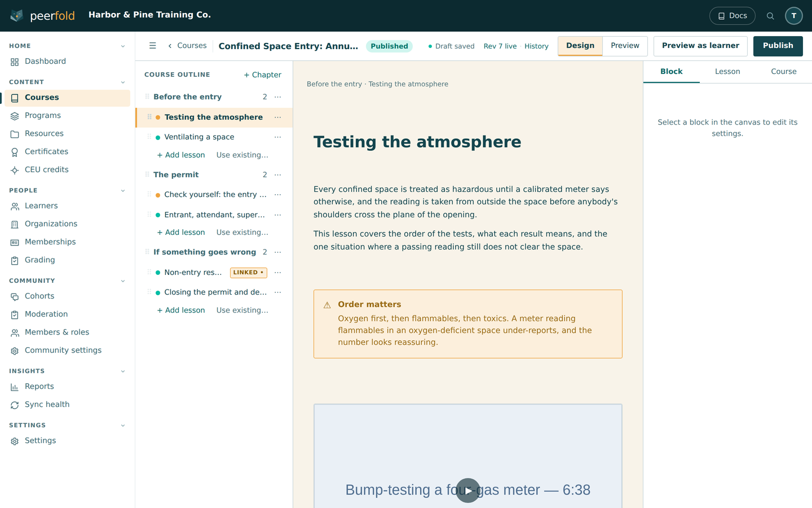The width and height of the screenshot is (812, 508).
Task: Select Check yourself: the entry lesson
Action: coord(214,195)
